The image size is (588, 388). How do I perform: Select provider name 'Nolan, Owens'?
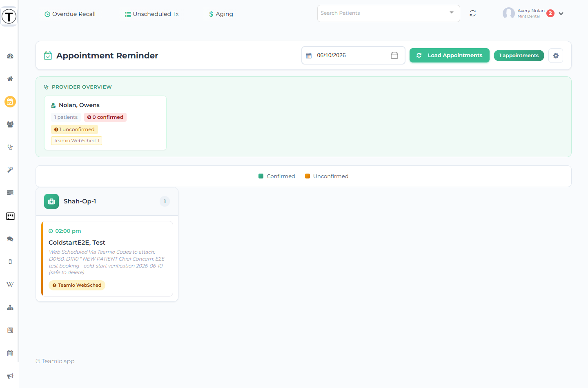pyautogui.click(x=79, y=105)
